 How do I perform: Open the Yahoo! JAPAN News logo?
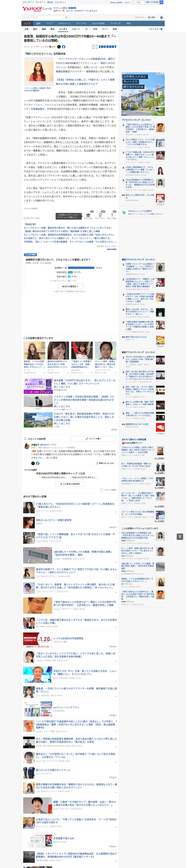tap(37, 9)
